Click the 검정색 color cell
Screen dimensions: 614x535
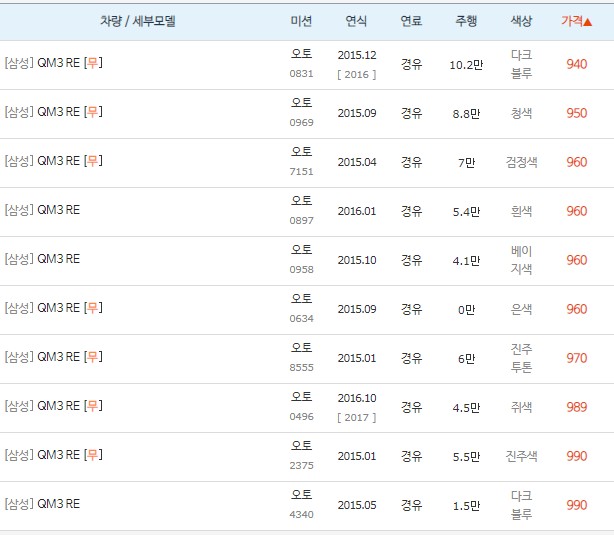[x=521, y=162]
